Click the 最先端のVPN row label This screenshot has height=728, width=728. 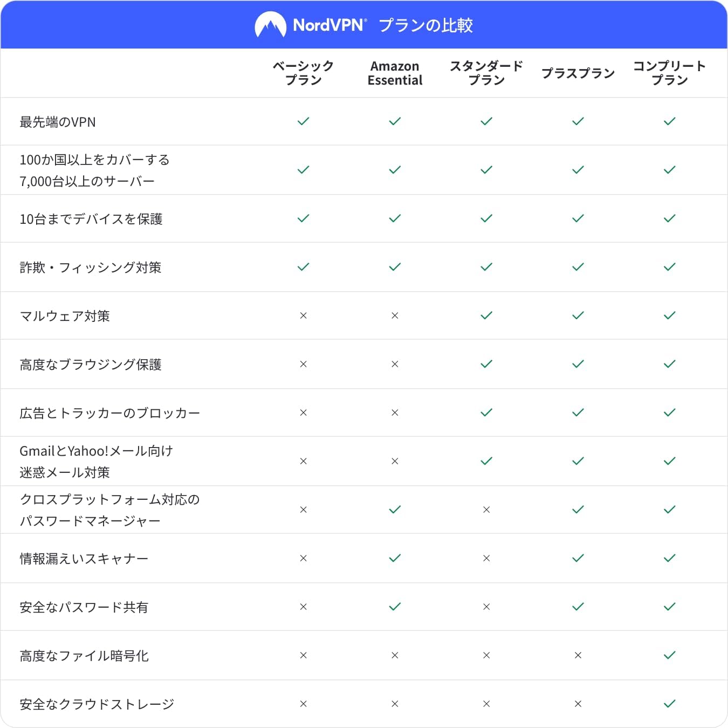coord(58,122)
